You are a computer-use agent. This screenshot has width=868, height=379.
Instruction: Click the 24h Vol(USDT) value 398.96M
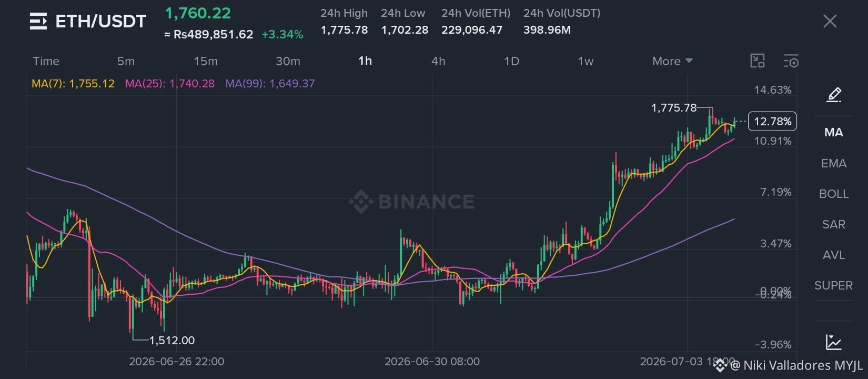547,30
